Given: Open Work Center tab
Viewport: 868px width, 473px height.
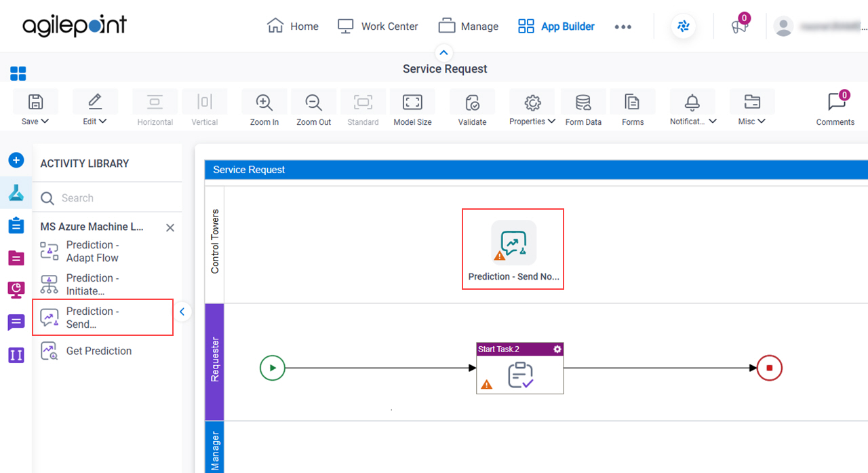Looking at the screenshot, I should 378,26.
